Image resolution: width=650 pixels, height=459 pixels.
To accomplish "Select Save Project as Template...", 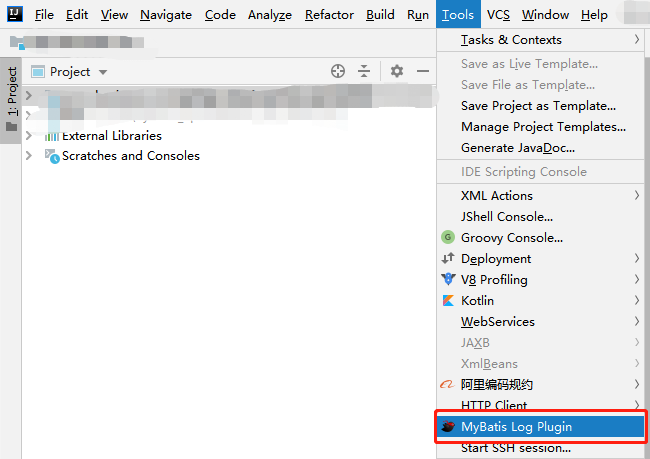I will pos(541,106).
